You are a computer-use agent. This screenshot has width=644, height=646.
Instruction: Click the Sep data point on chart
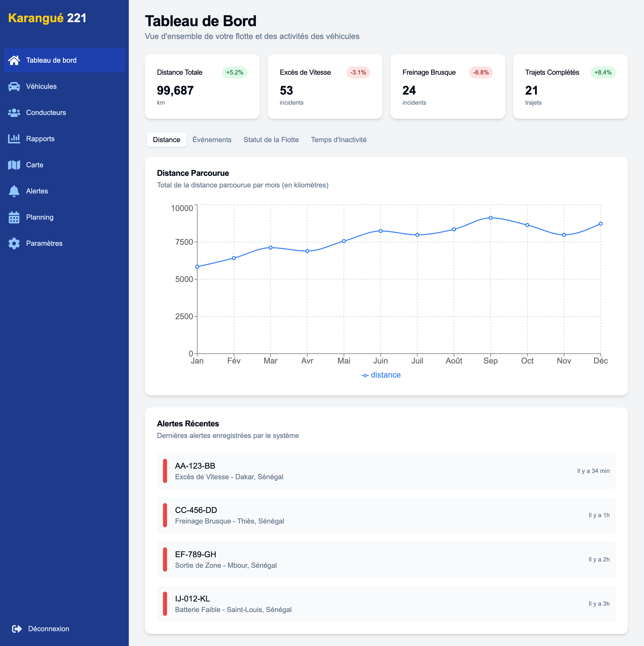(x=491, y=218)
